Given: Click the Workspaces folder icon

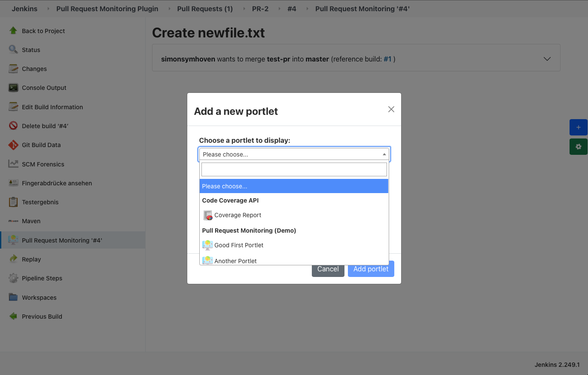Looking at the screenshot, I should (13, 297).
